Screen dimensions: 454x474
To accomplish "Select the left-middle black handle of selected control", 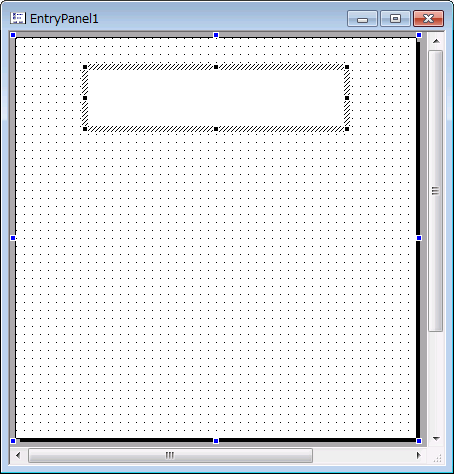I will [85, 98].
